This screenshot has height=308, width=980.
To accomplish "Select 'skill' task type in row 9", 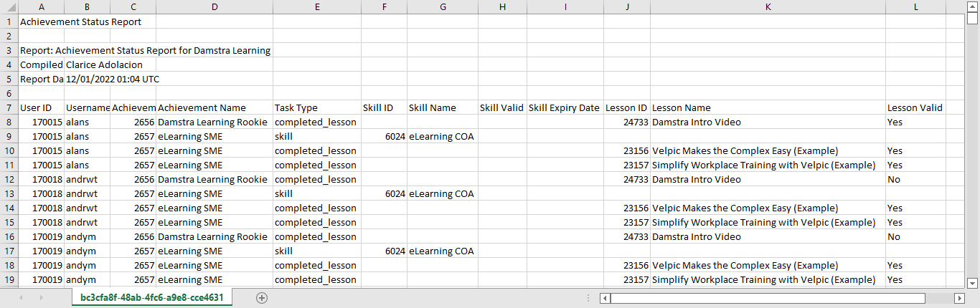I will [x=316, y=136].
